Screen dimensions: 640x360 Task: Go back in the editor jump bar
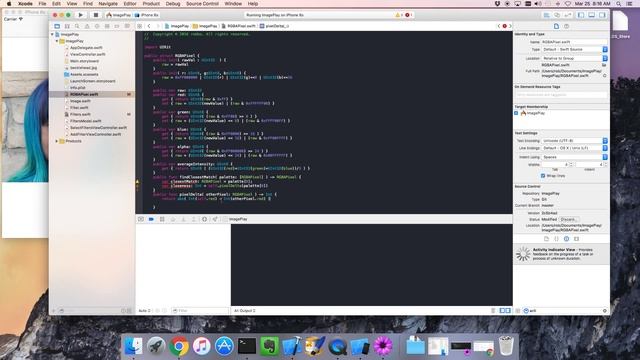click(x=149, y=26)
